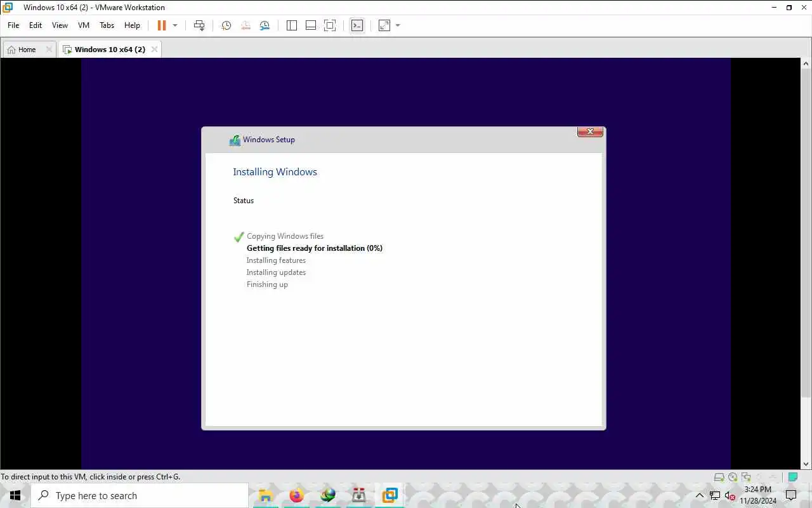Open the stretch guest dropdown arrow
Image resolution: width=812 pixels, height=508 pixels.
tap(398, 25)
